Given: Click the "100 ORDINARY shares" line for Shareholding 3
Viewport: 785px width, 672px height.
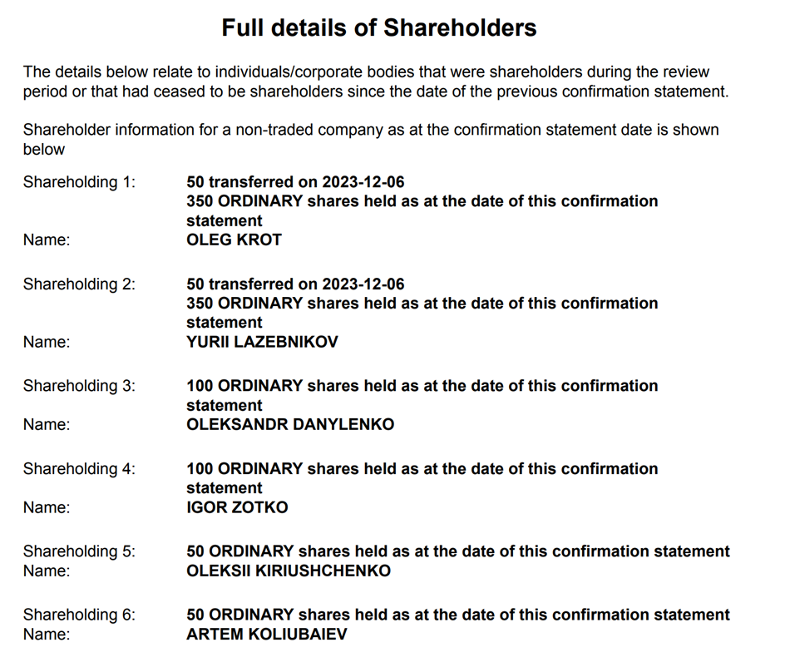Looking at the screenshot, I should (x=422, y=386).
